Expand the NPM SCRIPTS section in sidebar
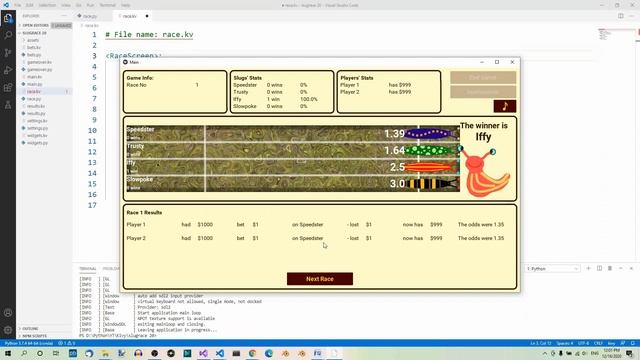Viewport: 640px width, 360px height. 34,336
